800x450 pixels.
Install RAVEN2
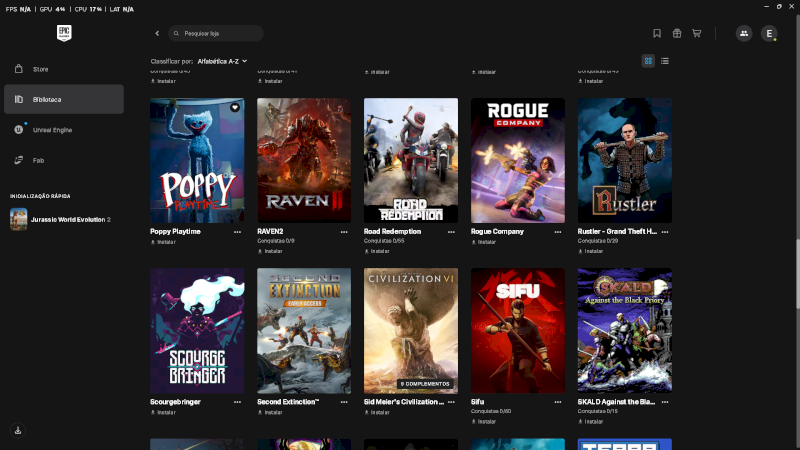tap(270, 252)
